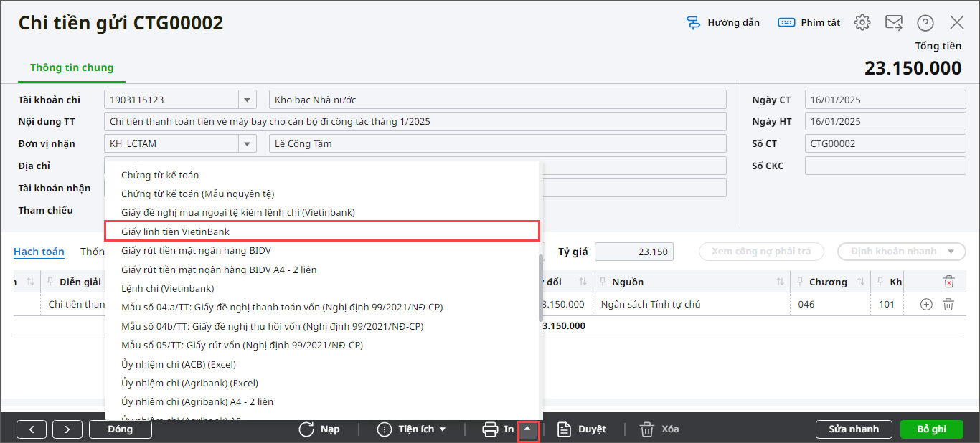Go to previous voucher arrow
Viewport: 980px width, 443px height.
32,429
